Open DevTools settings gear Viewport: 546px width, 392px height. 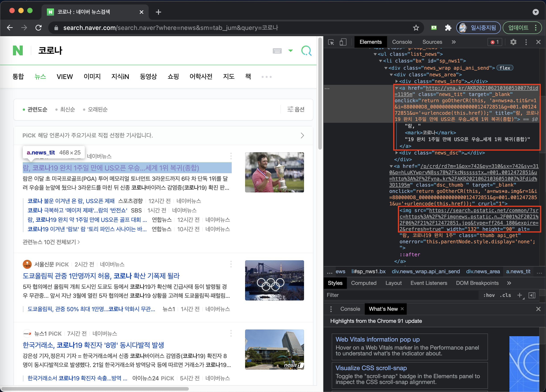[513, 42]
